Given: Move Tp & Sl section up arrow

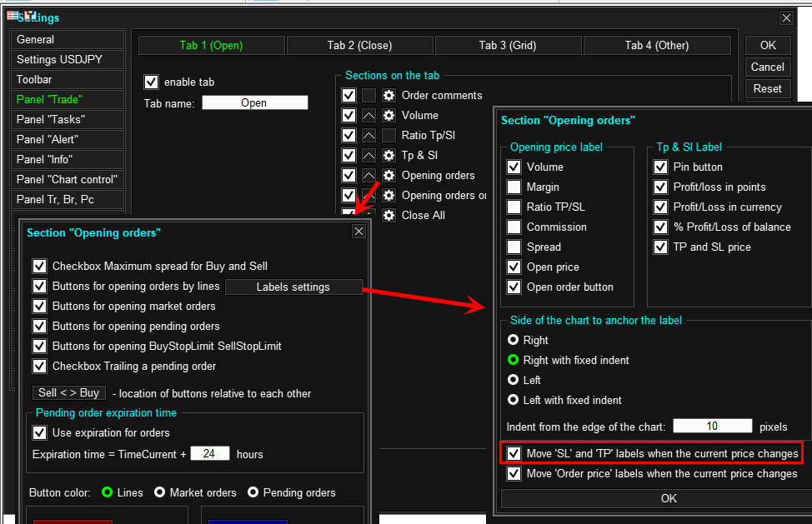Looking at the screenshot, I should tap(368, 155).
